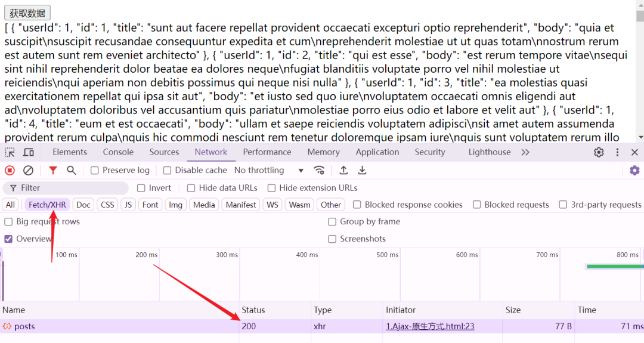Open initiator link 1.Ajax-原生方式.html:23
644x343 pixels.
pos(430,326)
